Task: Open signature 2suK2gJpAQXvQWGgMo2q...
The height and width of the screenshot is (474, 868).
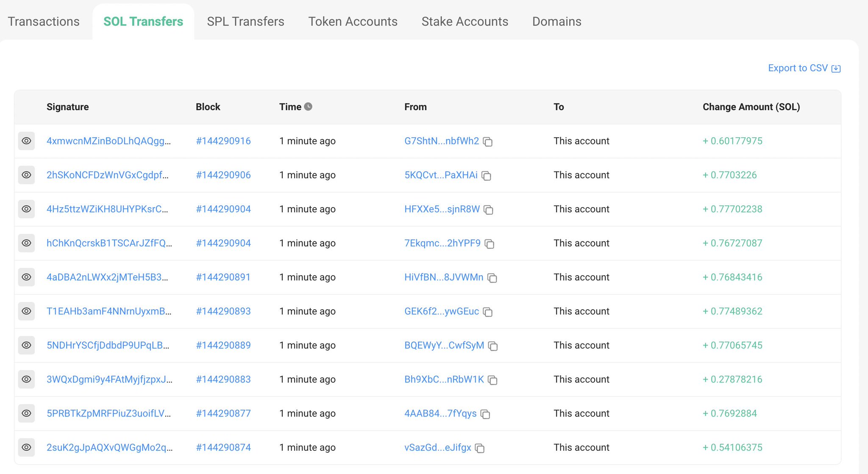Action: [x=110, y=447]
